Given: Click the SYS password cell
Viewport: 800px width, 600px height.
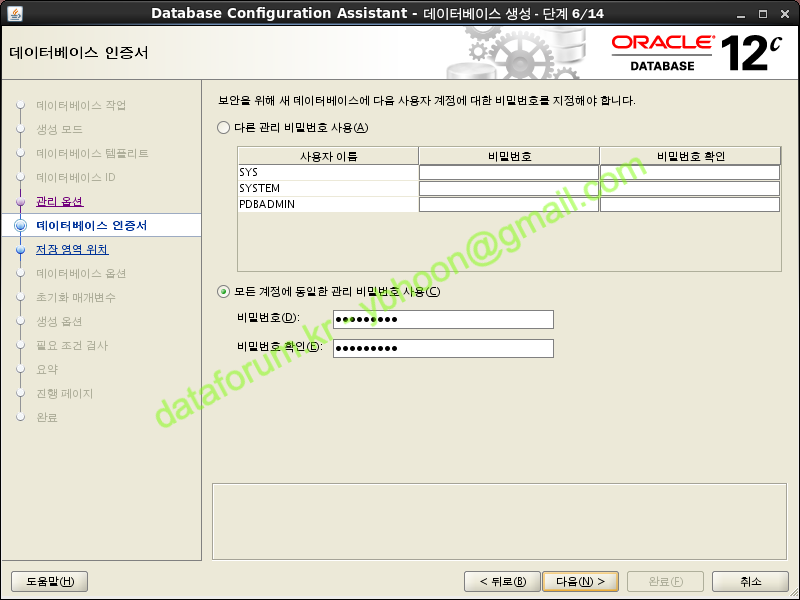Looking at the screenshot, I should (508, 172).
